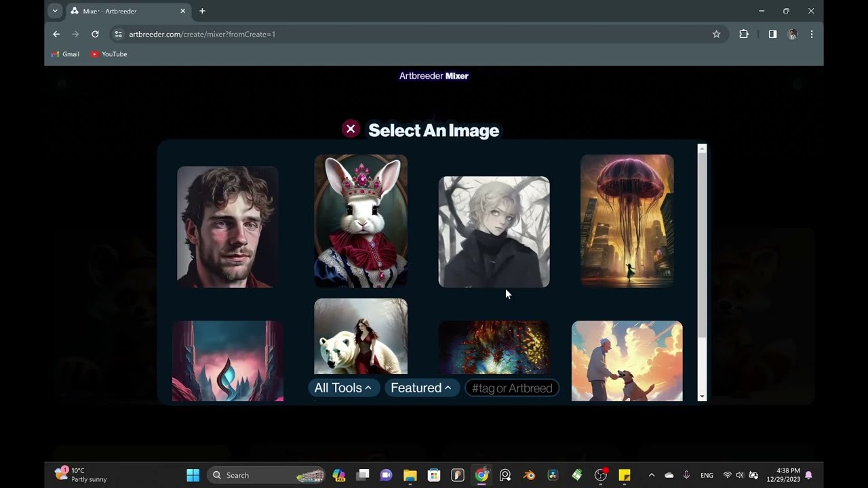The width and height of the screenshot is (868, 488).
Task: Open the Chrome three-dot menu
Action: (812, 34)
